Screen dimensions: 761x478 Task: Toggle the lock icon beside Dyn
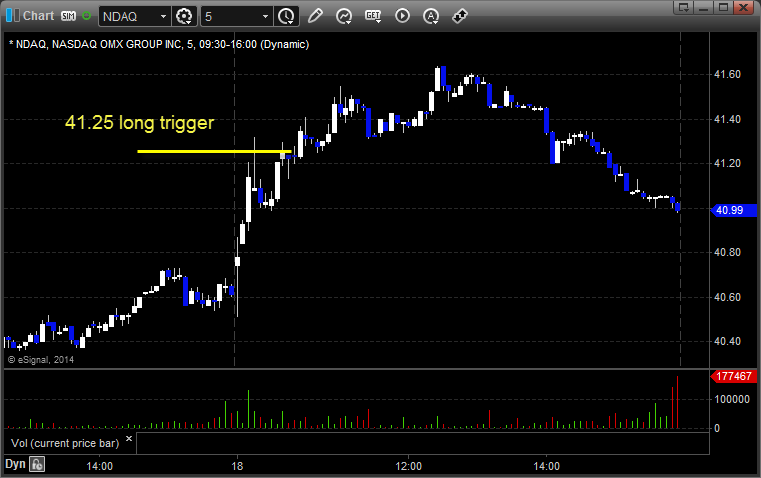[x=37, y=464]
